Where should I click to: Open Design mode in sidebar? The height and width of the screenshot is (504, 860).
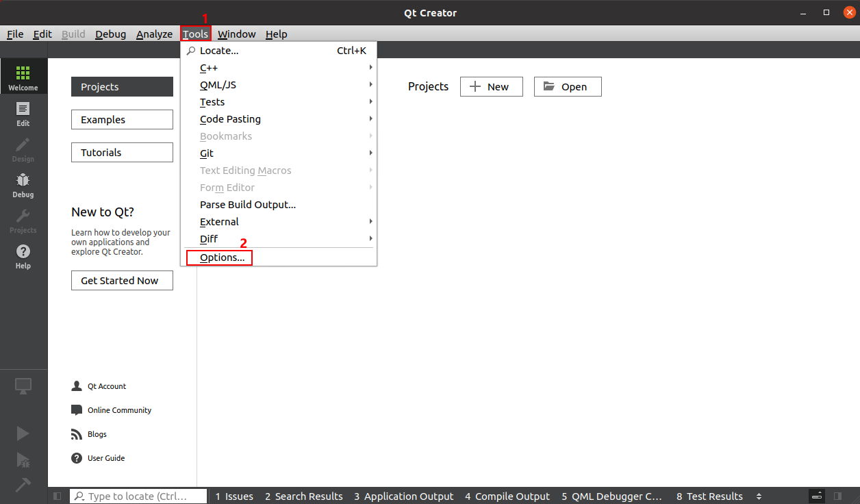pos(23,149)
